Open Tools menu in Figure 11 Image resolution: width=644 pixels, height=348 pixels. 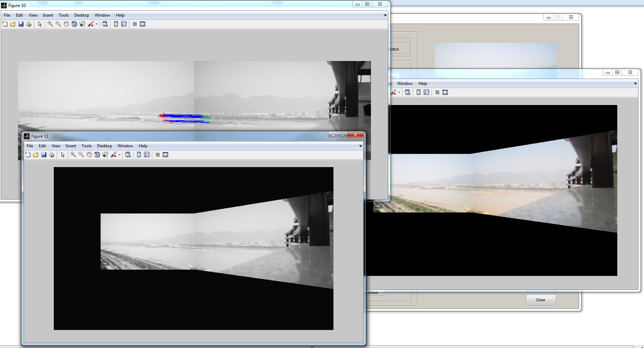86,146
